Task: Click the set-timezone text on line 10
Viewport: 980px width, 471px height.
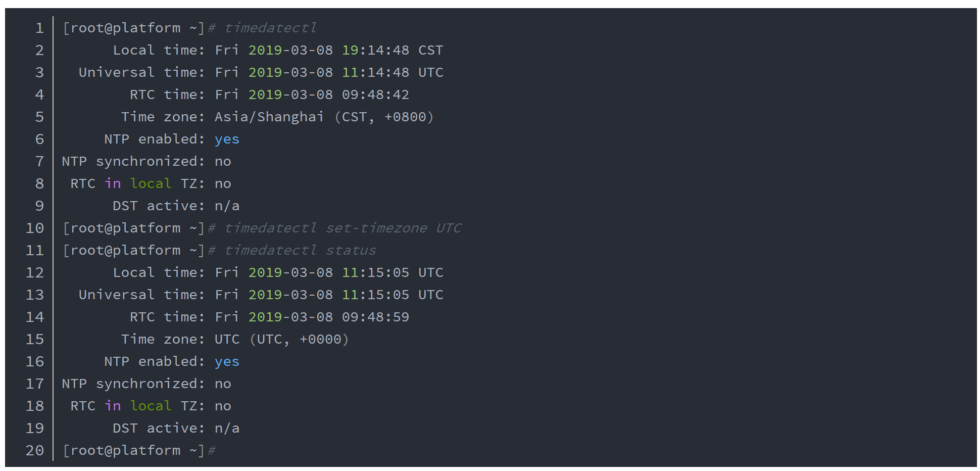Action: pyautogui.click(x=376, y=228)
